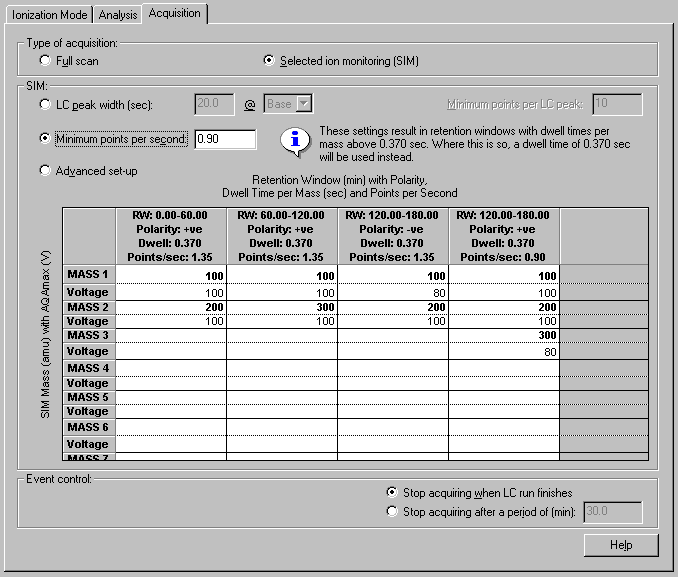Open the Acquisition tab
The image size is (678, 577).
click(175, 13)
